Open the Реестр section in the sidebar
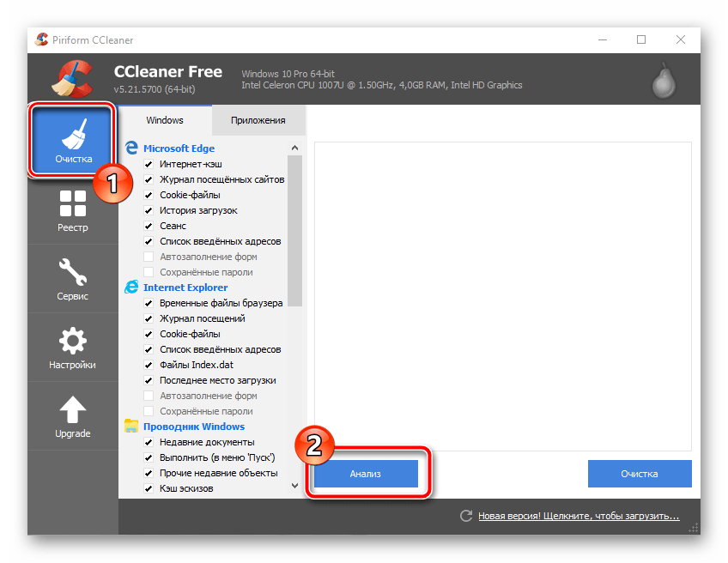 [73, 210]
